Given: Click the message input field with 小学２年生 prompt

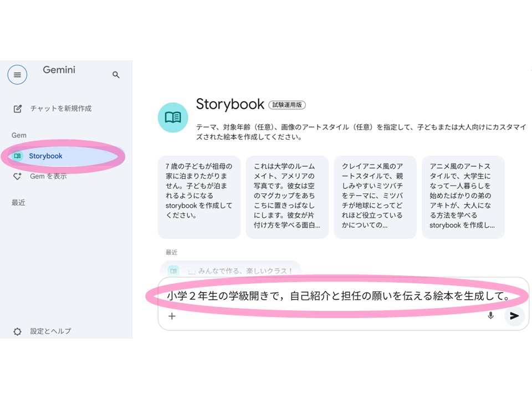Looking at the screenshot, I should 339,296.
